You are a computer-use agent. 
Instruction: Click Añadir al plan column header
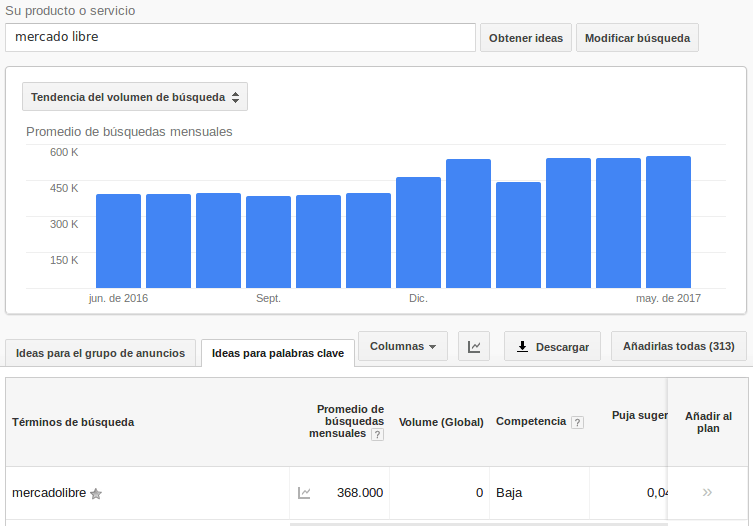tap(708, 422)
